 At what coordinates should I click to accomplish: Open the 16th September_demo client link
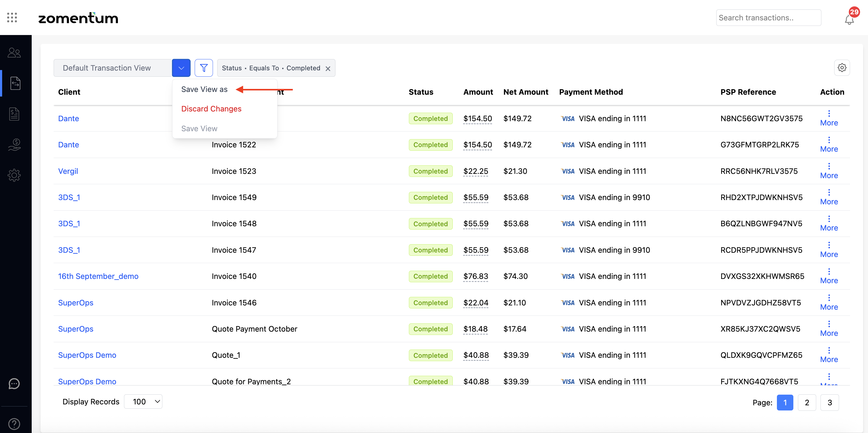tap(98, 276)
